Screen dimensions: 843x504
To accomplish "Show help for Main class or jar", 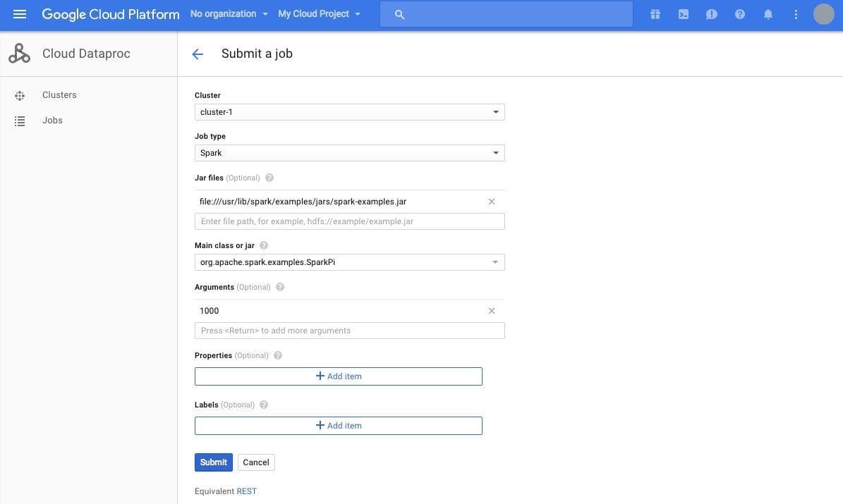I will (x=263, y=245).
